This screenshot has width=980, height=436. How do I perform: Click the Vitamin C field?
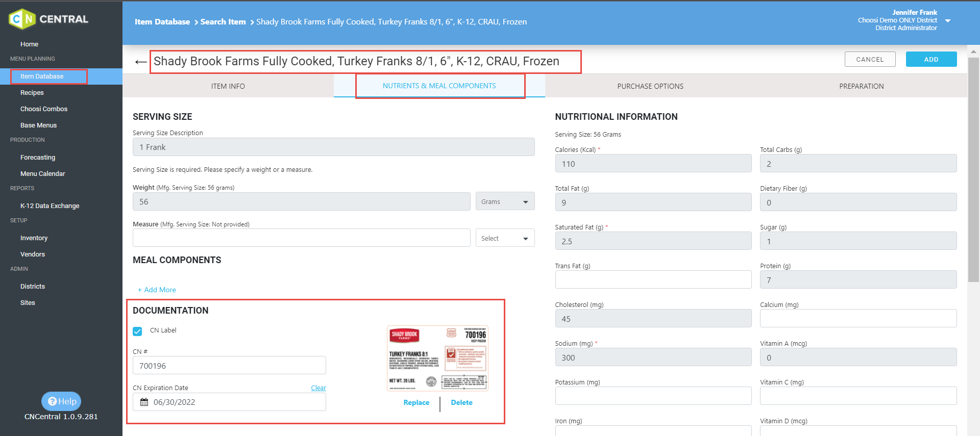859,396
